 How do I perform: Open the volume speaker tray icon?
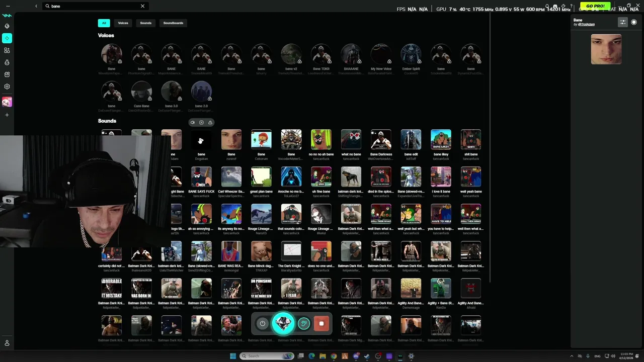pyautogui.click(x=613, y=356)
